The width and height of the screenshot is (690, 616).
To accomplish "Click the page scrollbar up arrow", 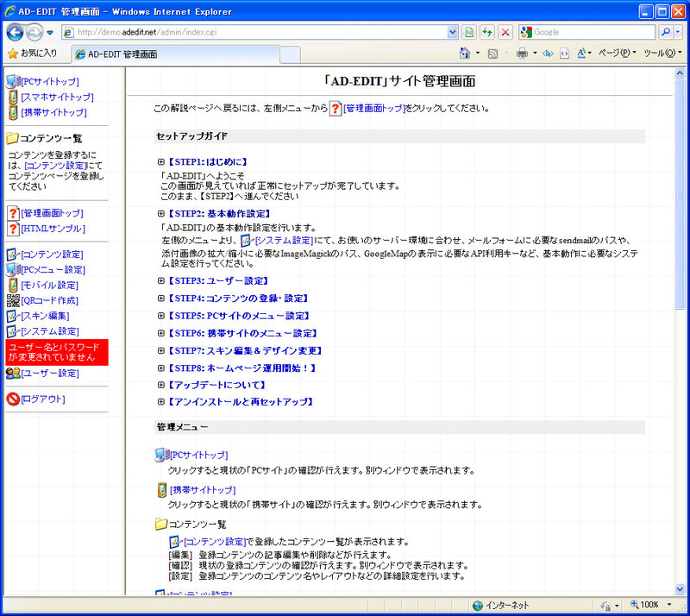I will click(680, 73).
